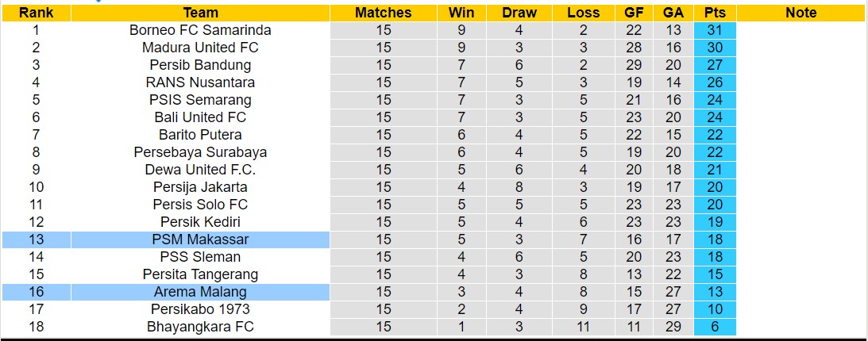Click the Draw column header
Image resolution: width=868 pixels, height=341 pixels.
pos(519,13)
